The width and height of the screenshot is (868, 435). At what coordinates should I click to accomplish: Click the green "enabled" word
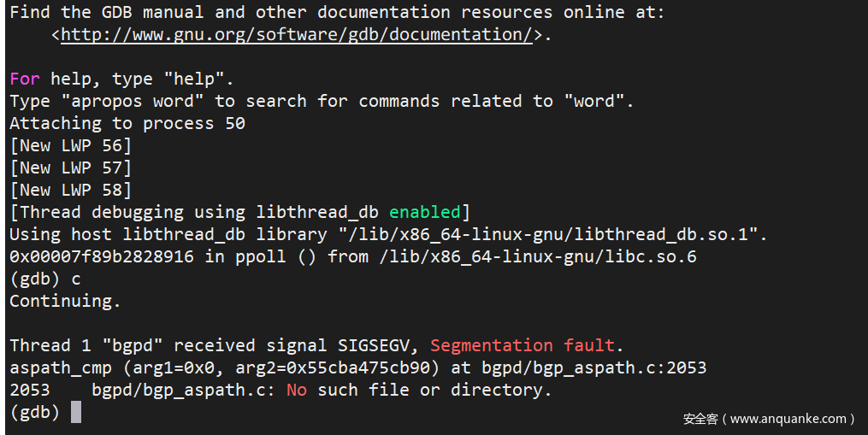(x=425, y=212)
